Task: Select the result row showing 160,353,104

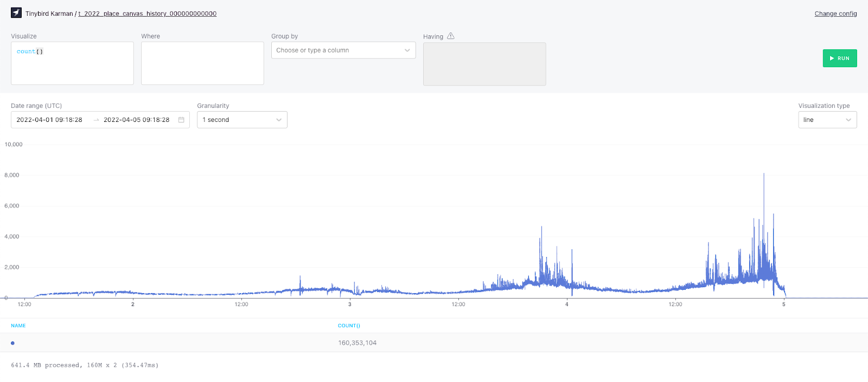Action: 358,343
